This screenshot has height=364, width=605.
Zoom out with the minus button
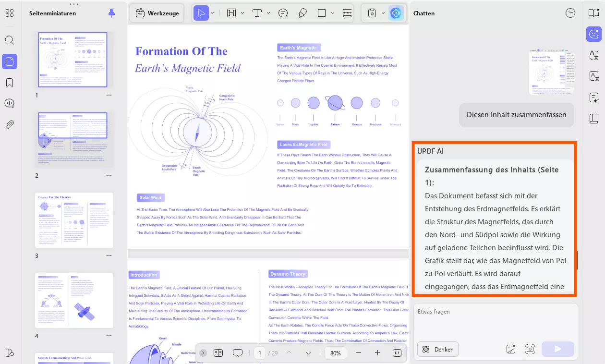[358, 353]
